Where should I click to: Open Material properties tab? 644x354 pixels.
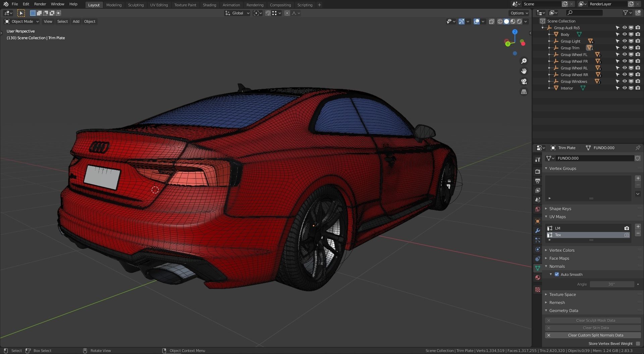pyautogui.click(x=538, y=278)
